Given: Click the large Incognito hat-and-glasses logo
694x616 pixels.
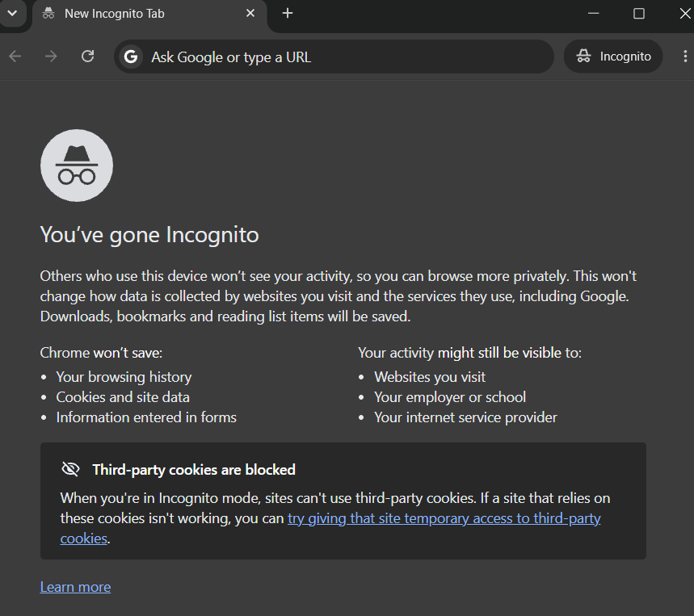Looking at the screenshot, I should pyautogui.click(x=77, y=166).
